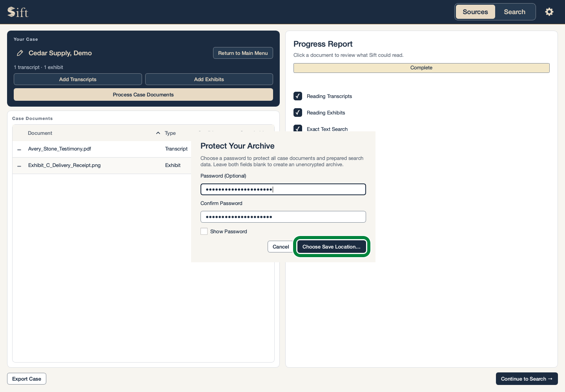Cancel the Protect Your Archive dialog
This screenshot has width=565, height=392.
(x=281, y=247)
